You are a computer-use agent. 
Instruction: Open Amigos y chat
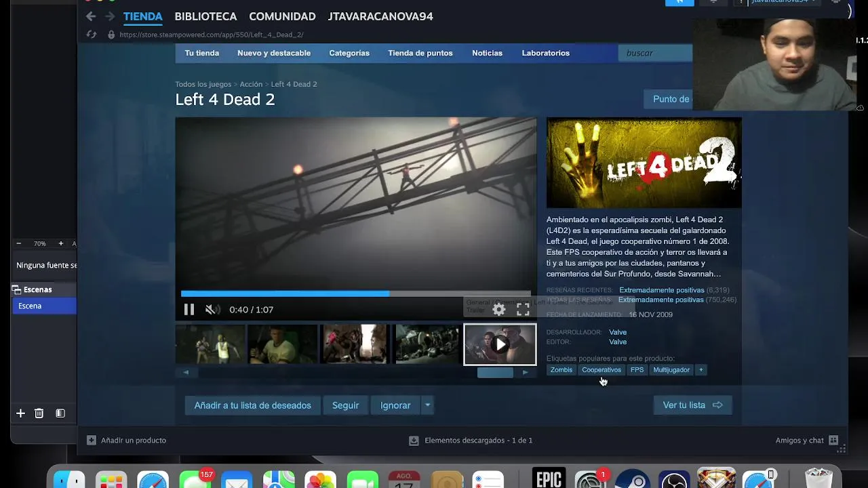(x=807, y=441)
